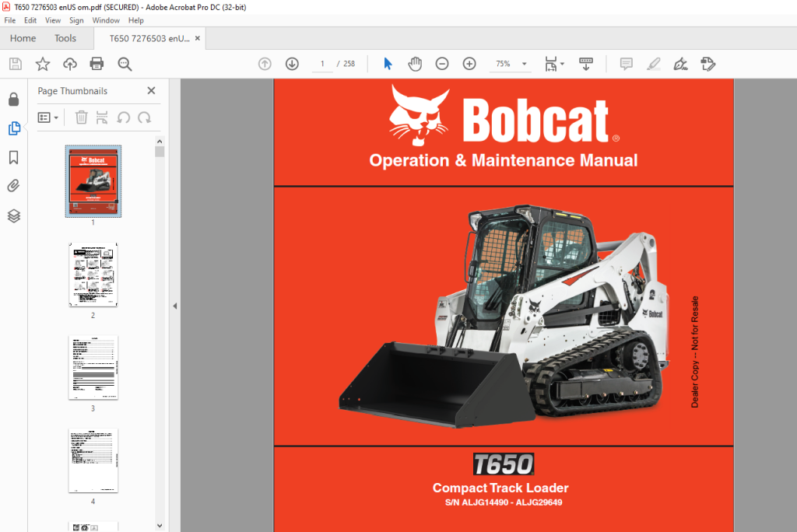The width and height of the screenshot is (797, 532).
Task: Rotate pages counterclockwise
Action: 124,117
